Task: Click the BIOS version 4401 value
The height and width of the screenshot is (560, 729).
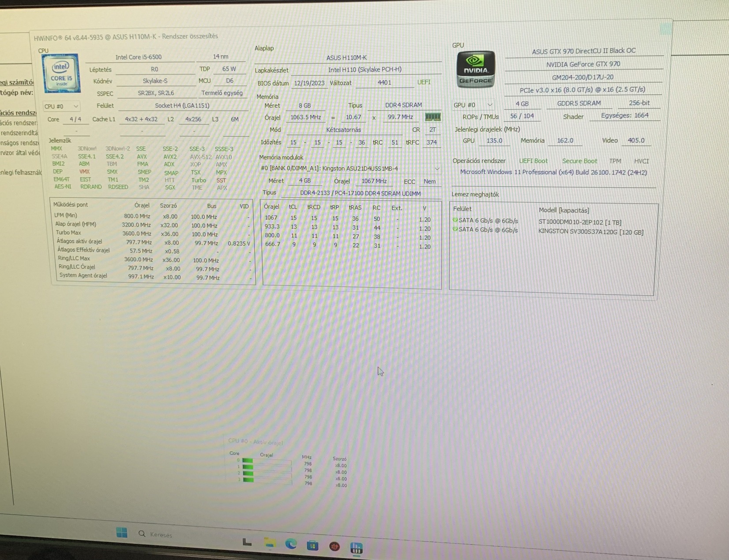Action: (384, 83)
